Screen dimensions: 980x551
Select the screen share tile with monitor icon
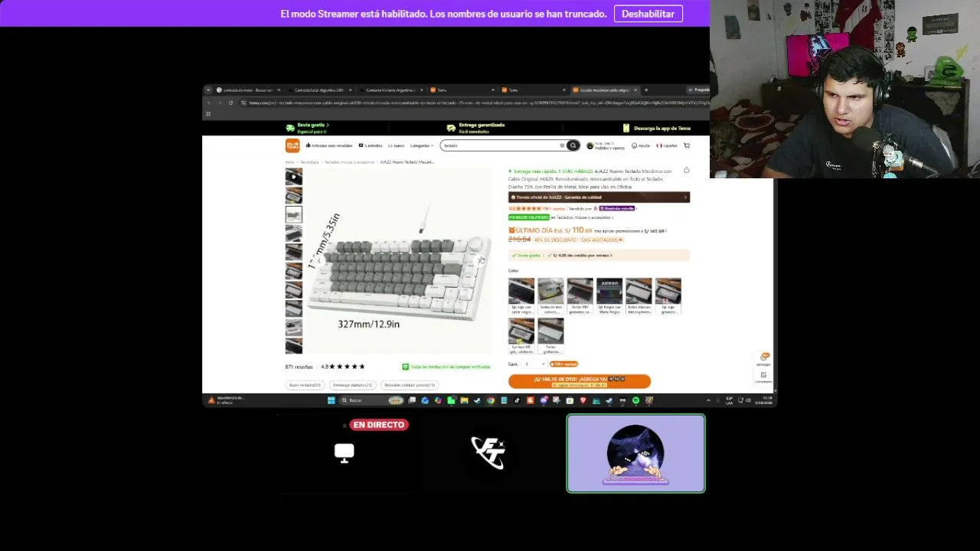345,453
